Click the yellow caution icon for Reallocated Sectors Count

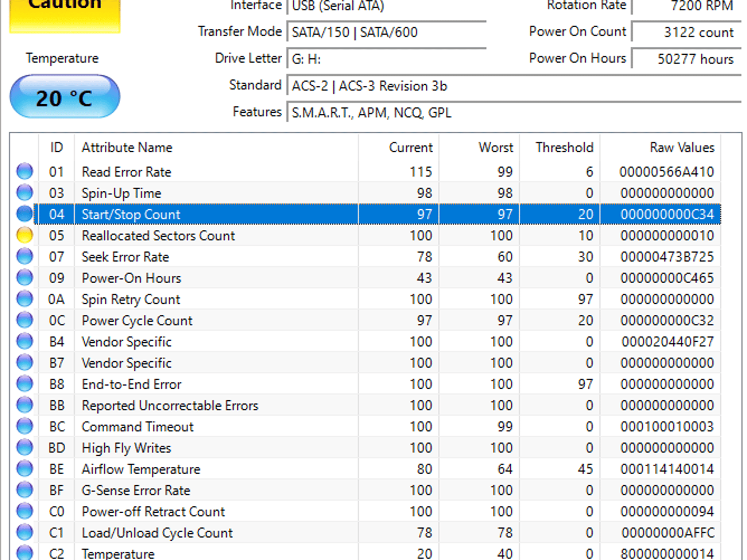point(25,235)
